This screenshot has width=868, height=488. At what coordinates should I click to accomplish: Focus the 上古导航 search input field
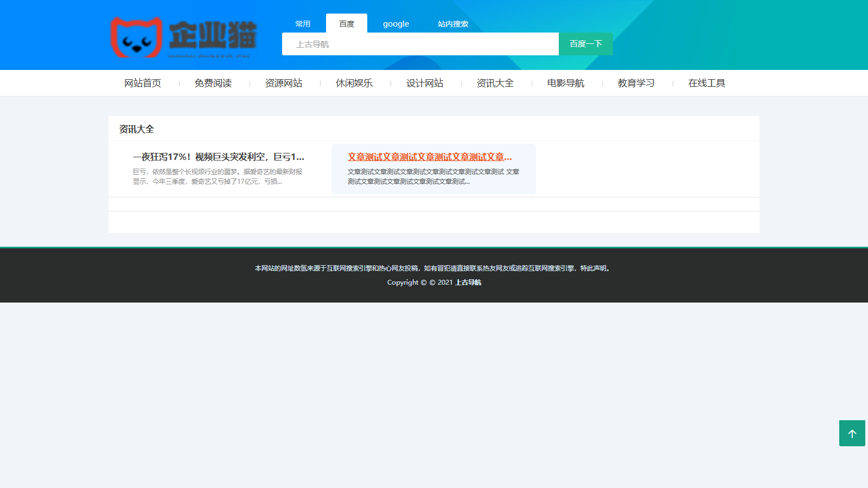420,44
